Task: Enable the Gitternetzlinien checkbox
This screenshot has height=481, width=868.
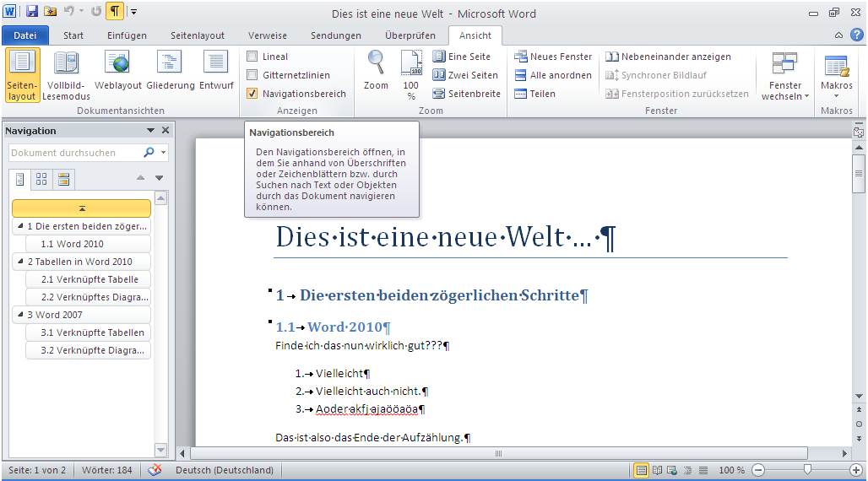Action: (252, 75)
